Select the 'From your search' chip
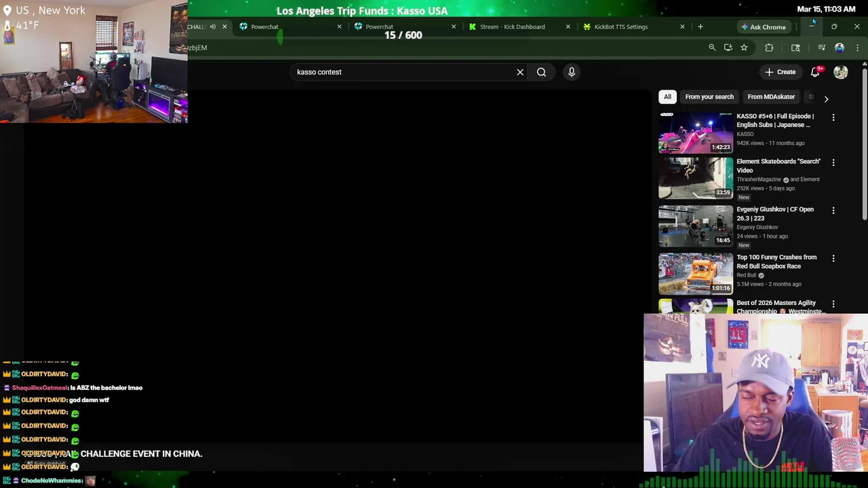Screen dimensions: 868x488 (709, 97)
